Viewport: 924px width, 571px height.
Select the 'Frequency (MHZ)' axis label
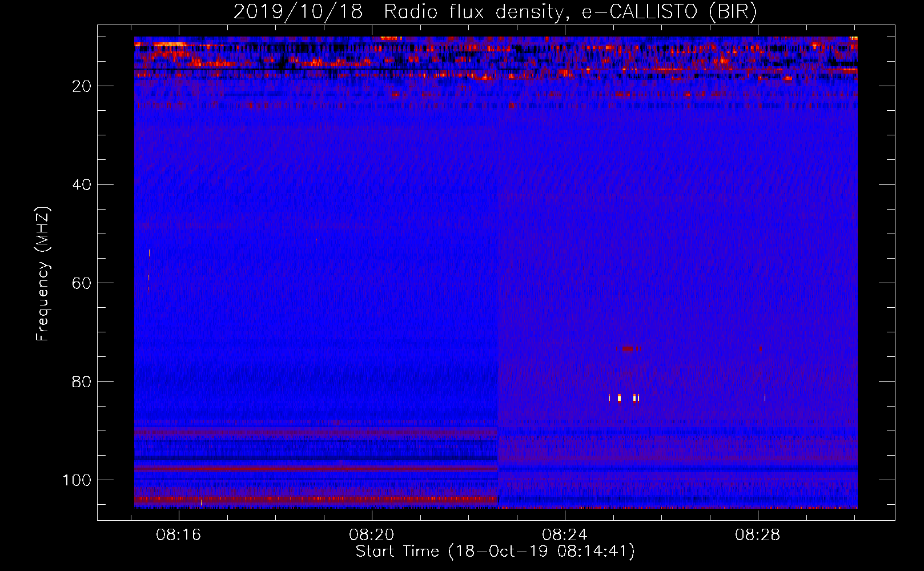click(x=43, y=274)
